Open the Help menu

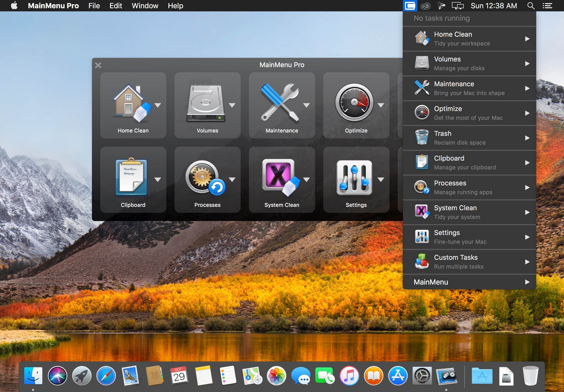click(x=175, y=6)
